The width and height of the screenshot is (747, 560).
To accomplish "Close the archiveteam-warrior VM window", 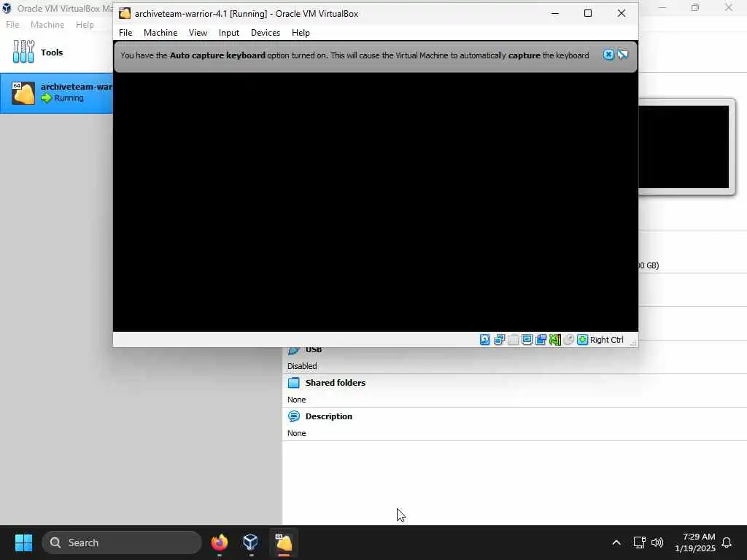I will click(622, 13).
